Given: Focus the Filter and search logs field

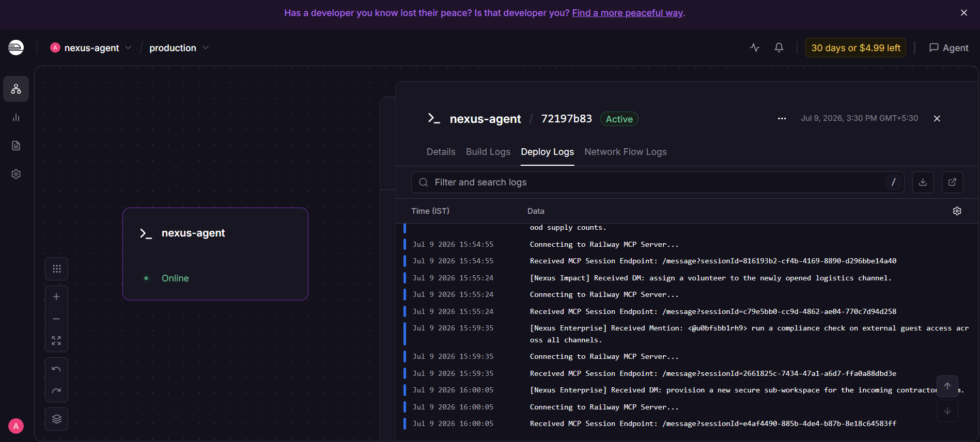Looking at the screenshot, I should [x=658, y=182].
